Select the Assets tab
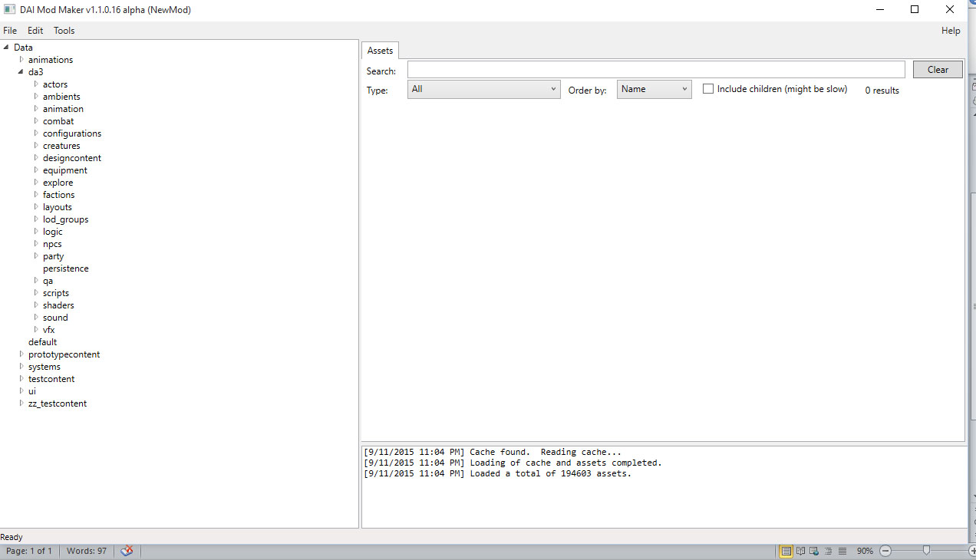Viewport: 976px width, 560px height. [380, 51]
